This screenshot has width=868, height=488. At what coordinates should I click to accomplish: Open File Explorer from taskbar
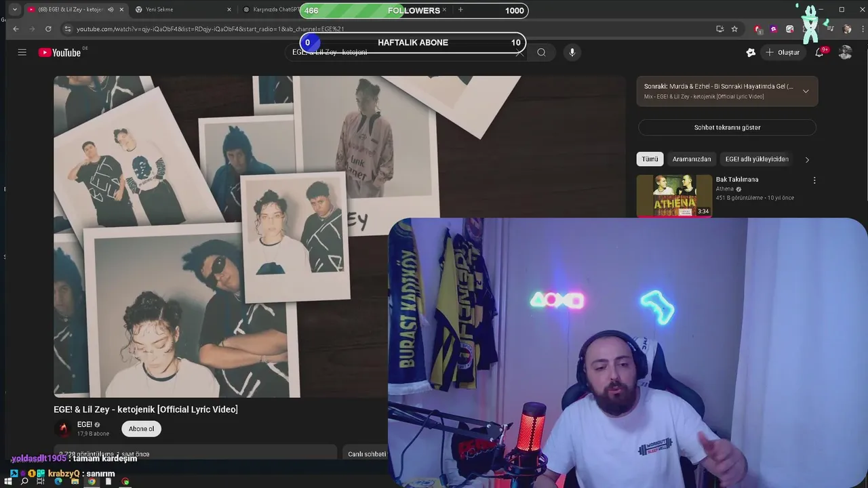pos(75,482)
